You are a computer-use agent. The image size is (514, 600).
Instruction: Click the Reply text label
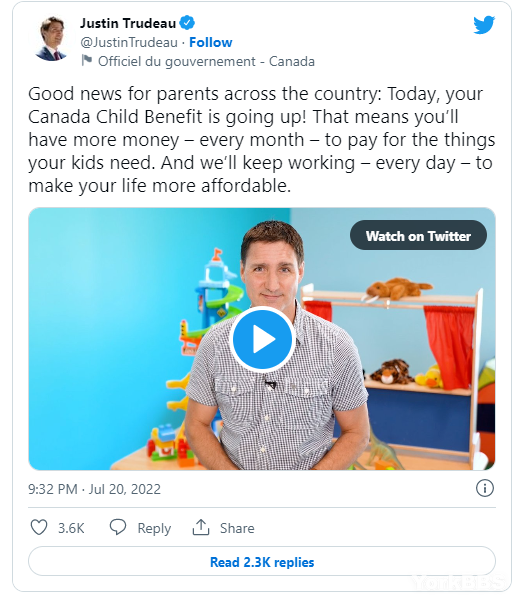click(x=154, y=528)
